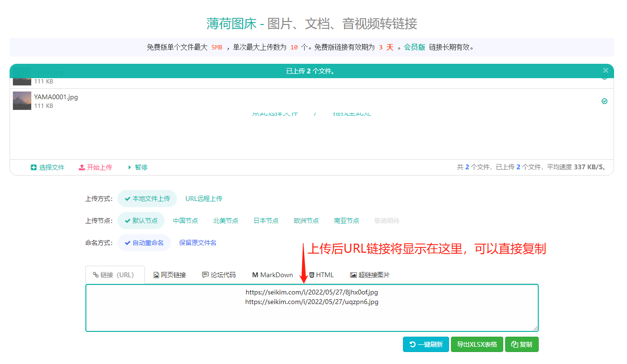Switch to the MarkDown tab
Screen dimensions: 627x364
click(x=272, y=275)
